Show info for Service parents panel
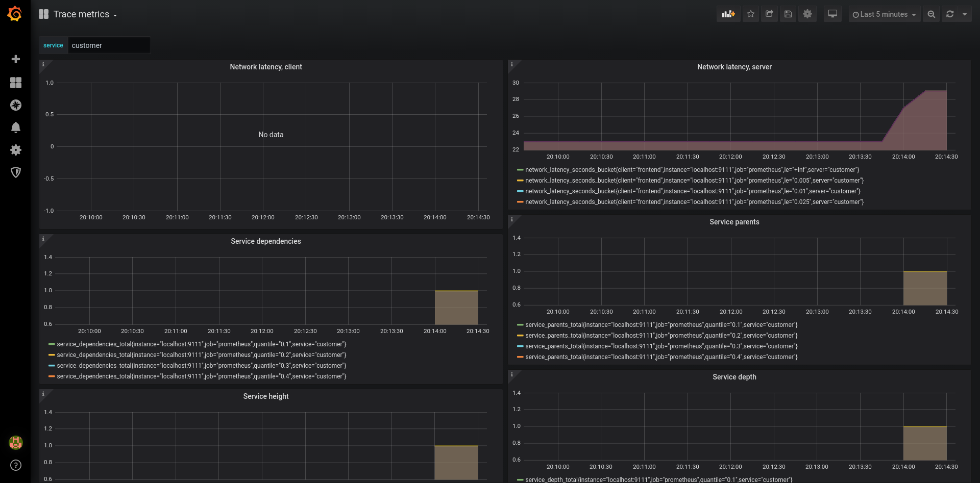The image size is (980, 483). (511, 219)
